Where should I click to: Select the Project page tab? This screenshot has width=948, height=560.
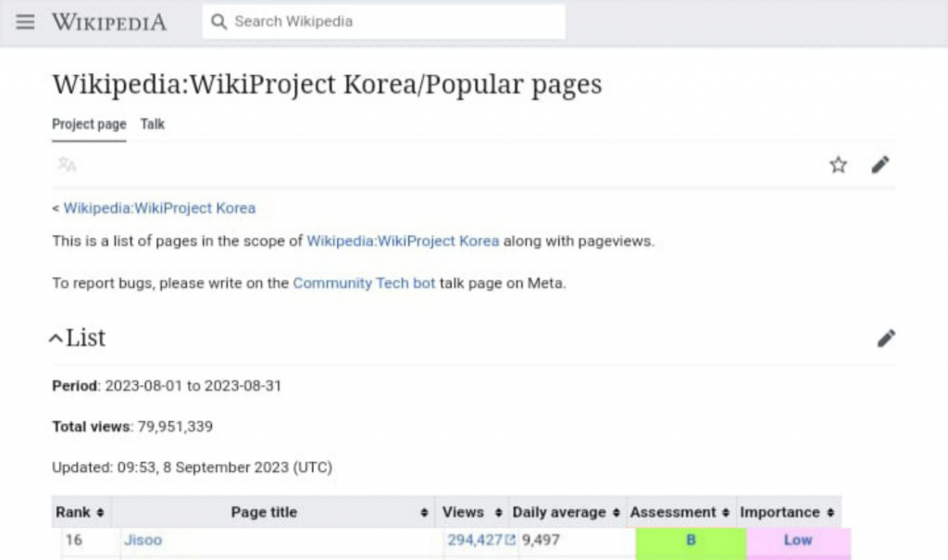89,124
